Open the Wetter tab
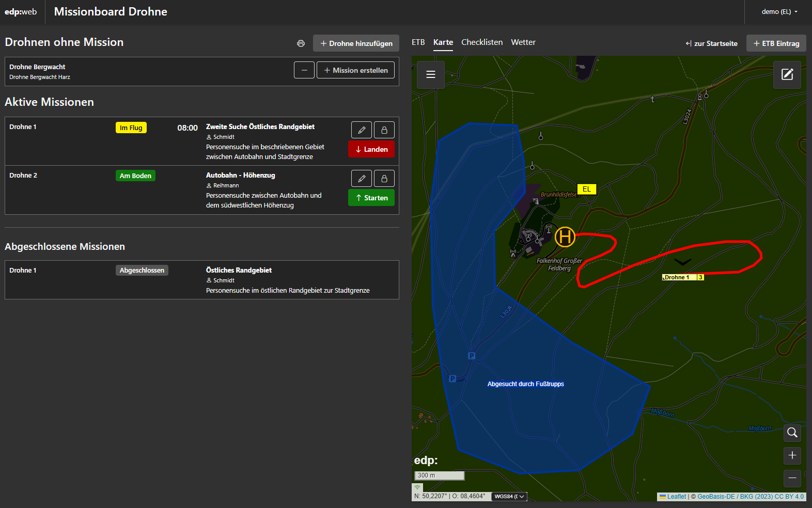Viewport: 812px width, 508px height. (523, 42)
